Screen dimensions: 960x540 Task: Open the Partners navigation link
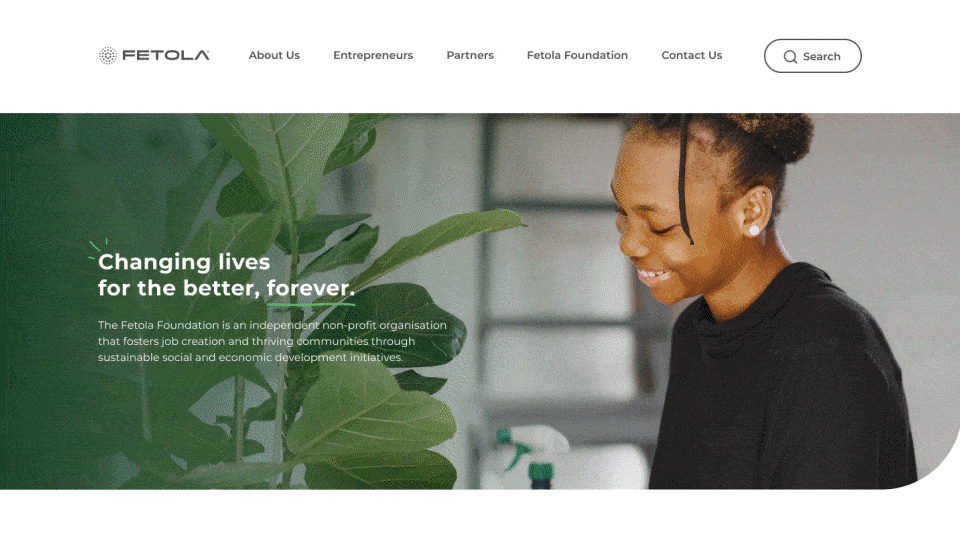(x=470, y=55)
